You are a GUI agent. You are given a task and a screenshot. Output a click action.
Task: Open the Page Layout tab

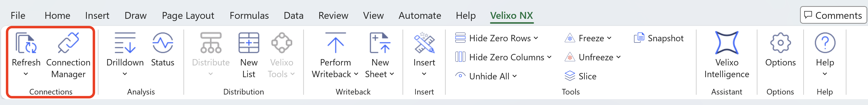tap(188, 15)
